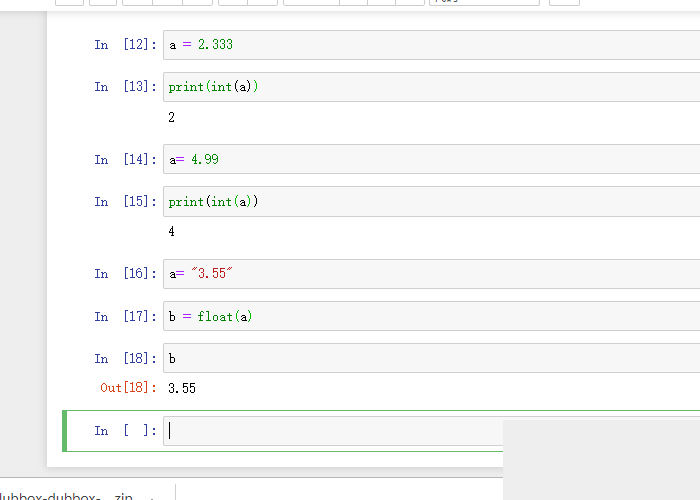Click the red Out[18] prompt label
700x500 pixels.
tap(128, 388)
